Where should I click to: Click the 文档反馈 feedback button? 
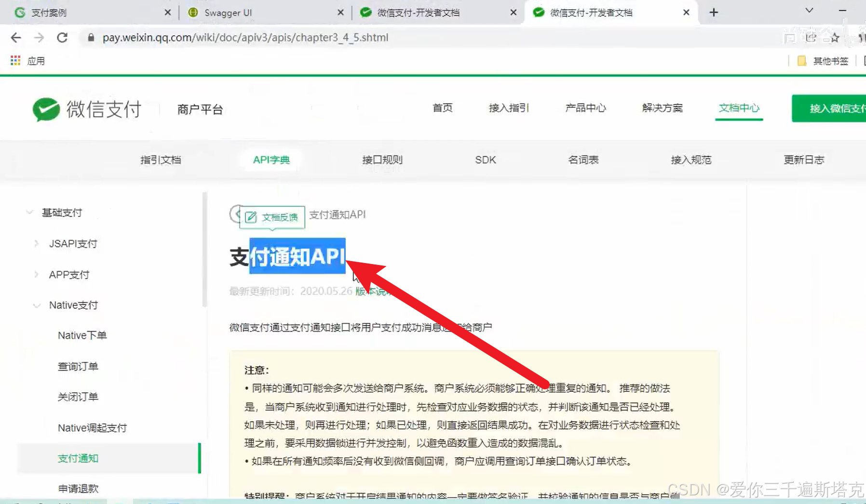click(x=272, y=217)
